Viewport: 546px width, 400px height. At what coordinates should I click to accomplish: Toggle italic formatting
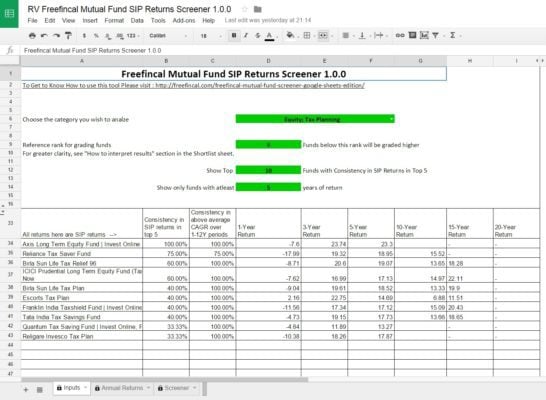(246, 35)
